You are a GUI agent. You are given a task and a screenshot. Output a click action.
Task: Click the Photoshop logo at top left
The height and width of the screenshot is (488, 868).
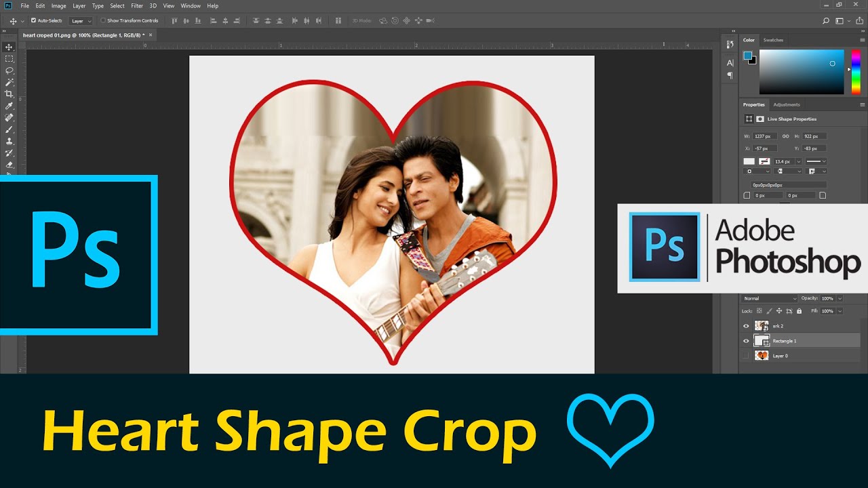click(8, 5)
